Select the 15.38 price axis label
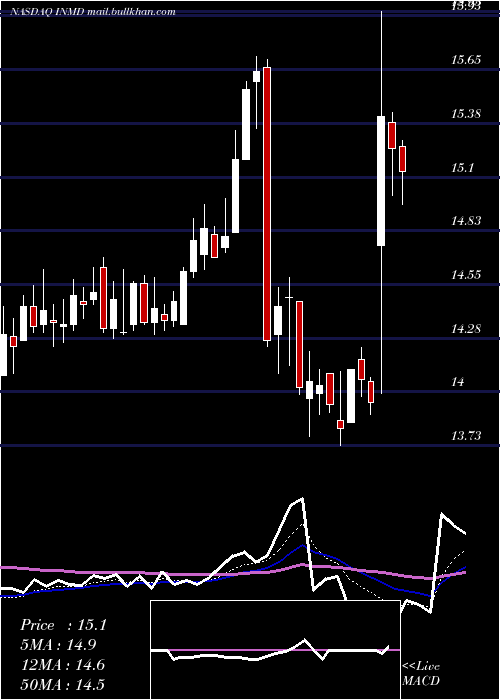The image size is (500, 700). point(466,114)
